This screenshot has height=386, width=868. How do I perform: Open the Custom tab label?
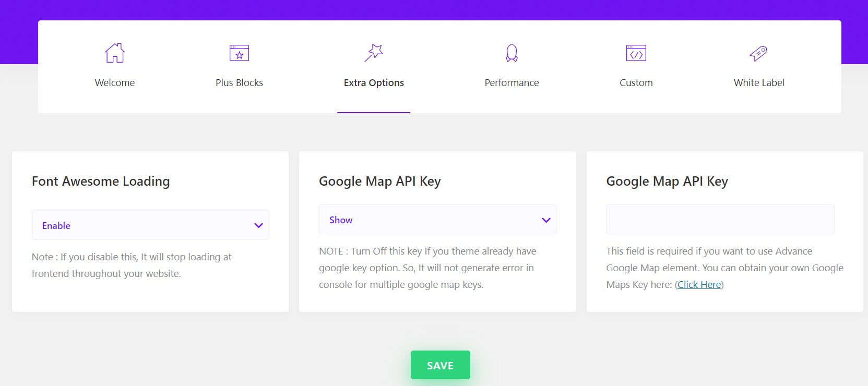(x=636, y=82)
